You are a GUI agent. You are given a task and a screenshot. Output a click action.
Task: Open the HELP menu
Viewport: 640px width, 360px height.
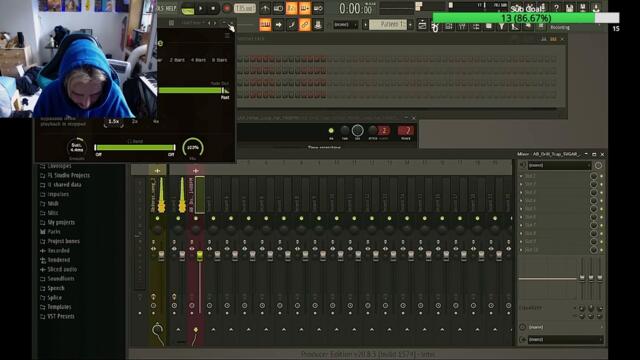171,8
